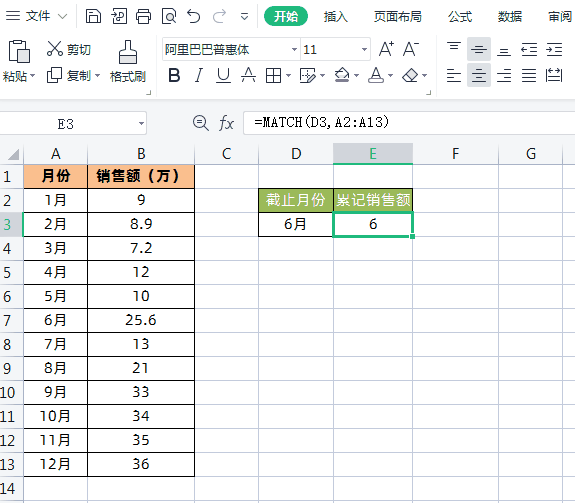Image resolution: width=575 pixels, height=503 pixels.
Task: Open the 粘贴 dropdown arrow
Action: [x=33, y=76]
